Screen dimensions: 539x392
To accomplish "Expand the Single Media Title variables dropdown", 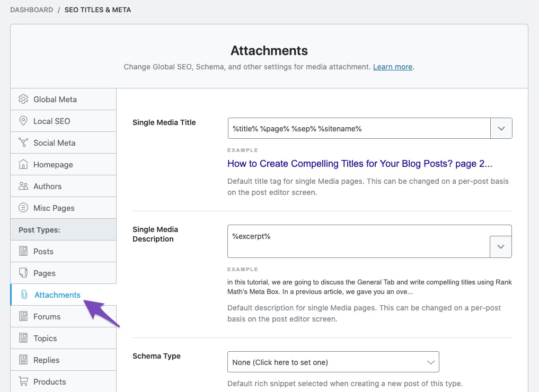I will point(501,128).
